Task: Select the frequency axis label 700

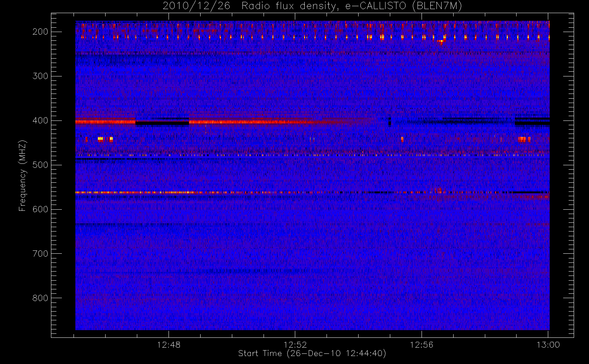Action: (x=40, y=254)
